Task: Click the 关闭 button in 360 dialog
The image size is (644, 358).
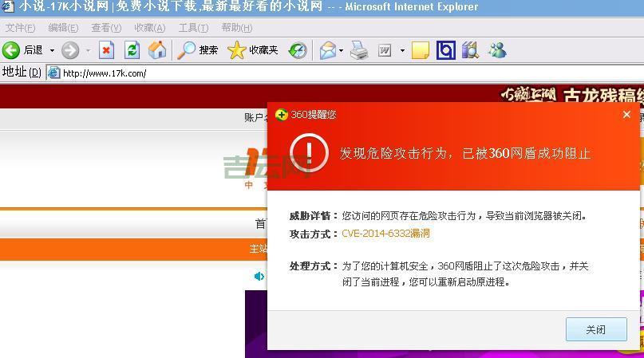Action: [x=596, y=329]
